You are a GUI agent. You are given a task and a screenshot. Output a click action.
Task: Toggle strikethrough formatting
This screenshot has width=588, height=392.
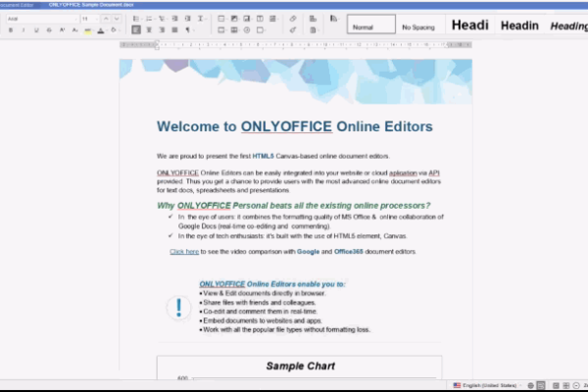[49, 30]
